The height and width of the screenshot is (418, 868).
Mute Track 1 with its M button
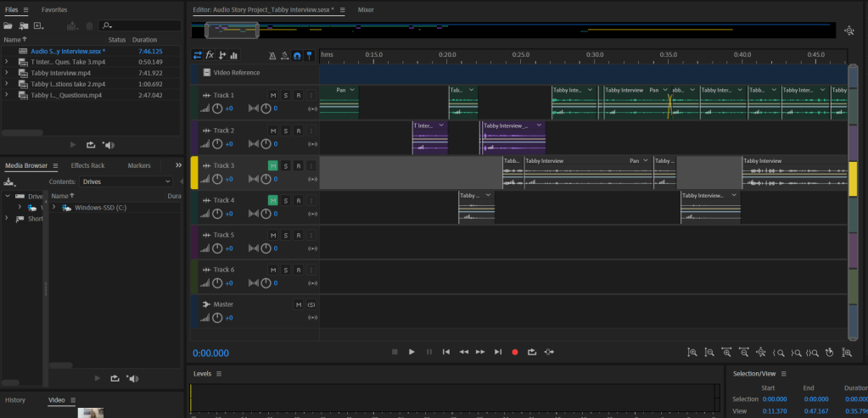click(x=273, y=96)
